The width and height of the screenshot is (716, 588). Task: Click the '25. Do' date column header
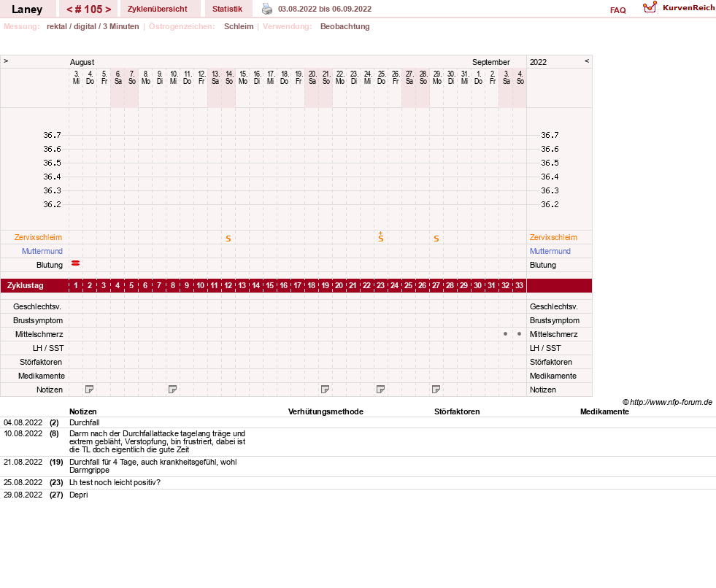(x=381, y=77)
